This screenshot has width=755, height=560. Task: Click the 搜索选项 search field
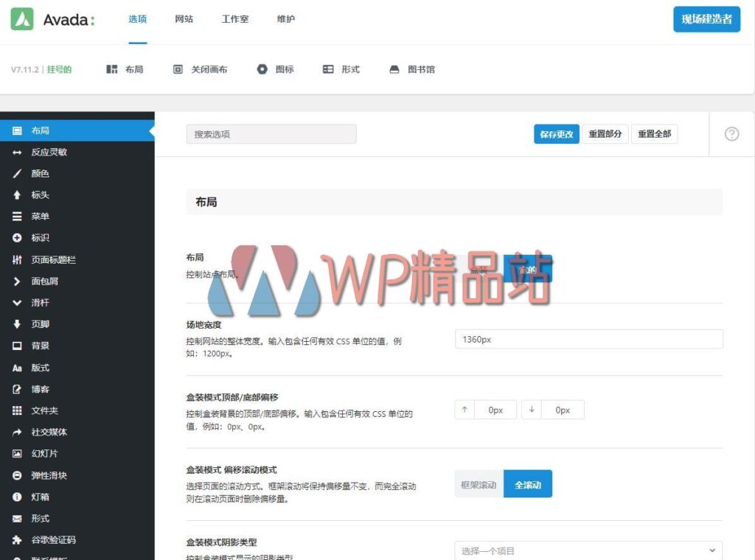coord(271,133)
